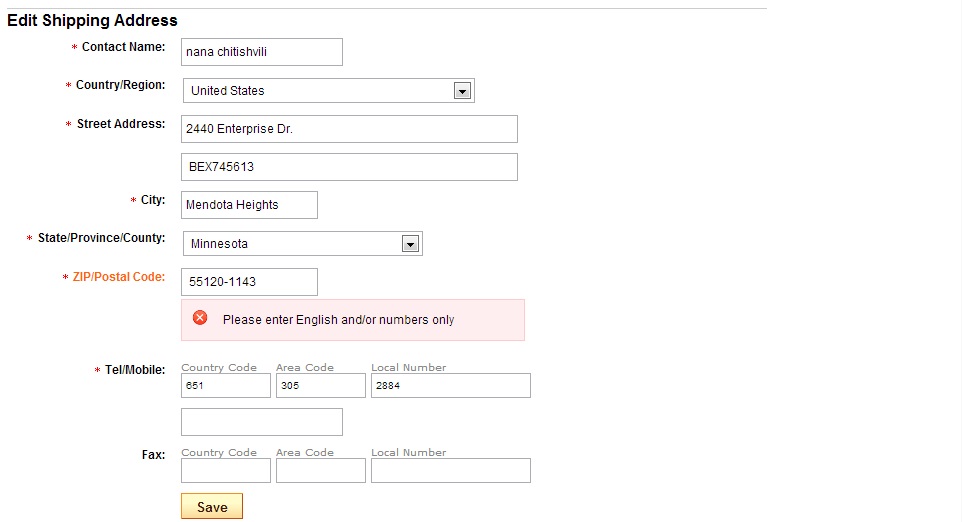
Task: Focus the Contact Name input field
Action: coord(262,52)
